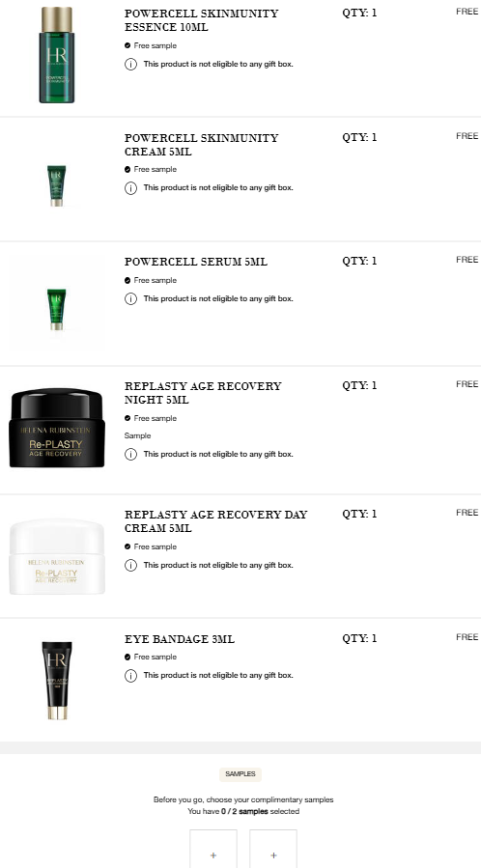Open Replasty Age Recovery Day Cream title
The height and width of the screenshot is (868, 481).
[x=215, y=521]
